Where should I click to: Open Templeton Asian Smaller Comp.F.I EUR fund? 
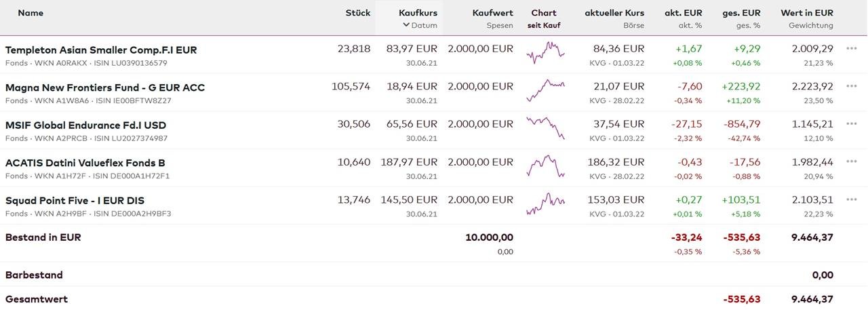(101, 50)
